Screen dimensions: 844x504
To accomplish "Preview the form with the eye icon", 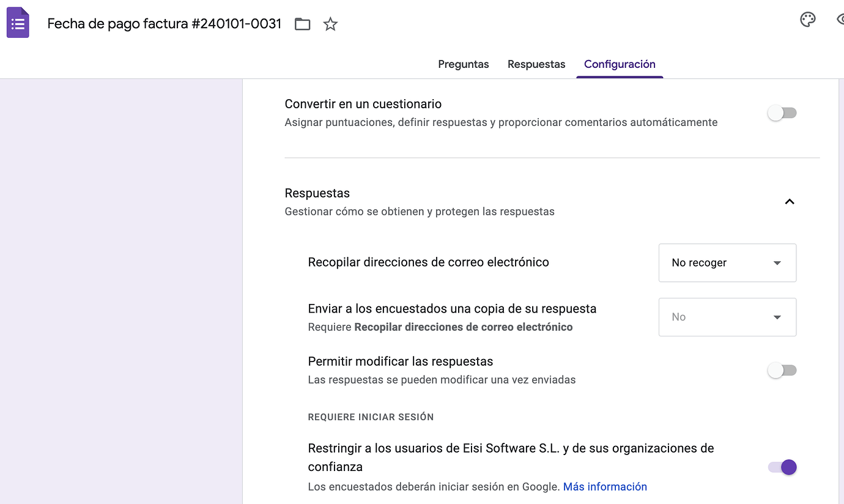I will [x=840, y=20].
